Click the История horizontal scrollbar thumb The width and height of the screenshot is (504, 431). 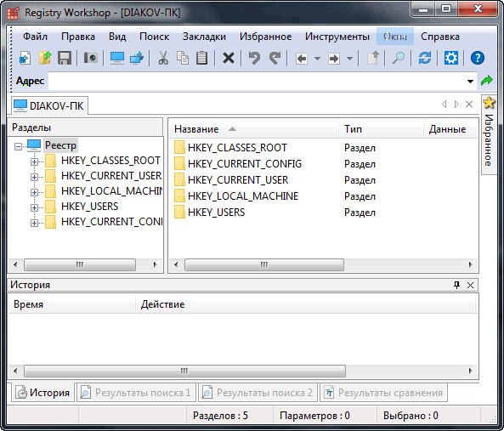tap(184, 371)
